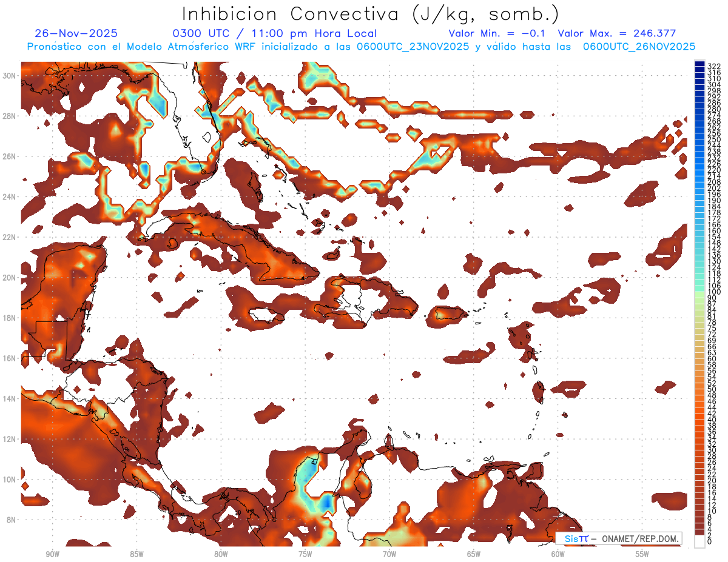The height and width of the screenshot is (562, 728).
Task: Click the title "Inhibicion Convectiva (J/kg, somb.)"
Action: pos(371,14)
